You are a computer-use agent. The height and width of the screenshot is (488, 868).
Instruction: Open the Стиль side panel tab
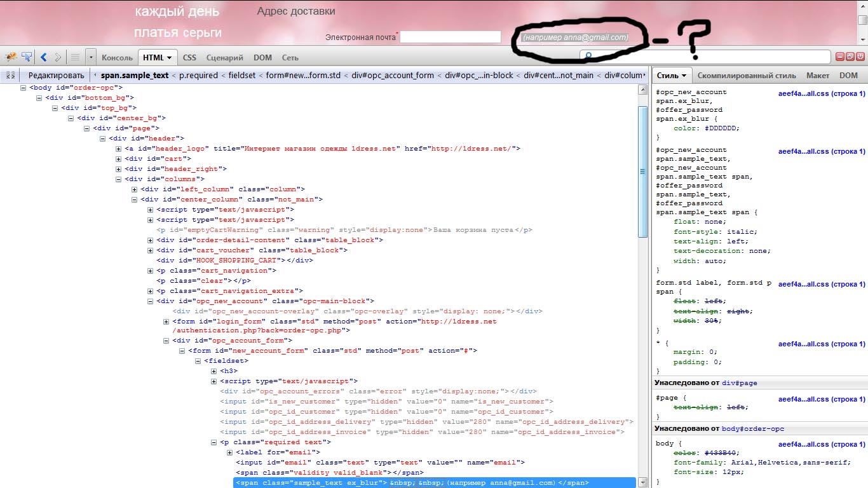(x=672, y=75)
